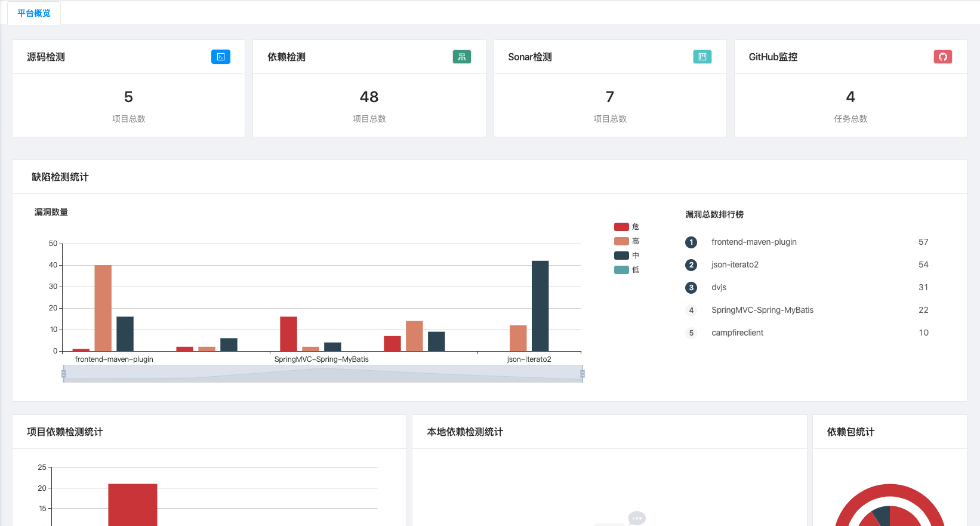Open dvjs in ranking list
980x526 pixels.
click(719, 287)
